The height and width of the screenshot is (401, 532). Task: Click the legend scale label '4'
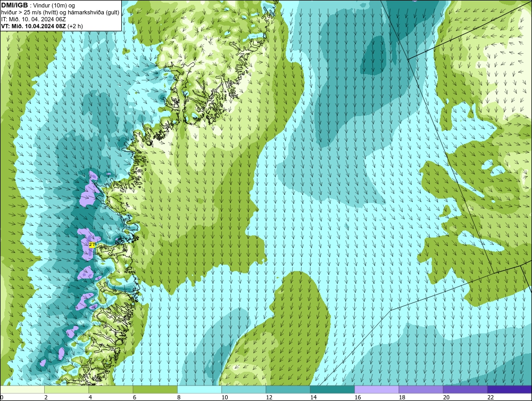coord(90,398)
